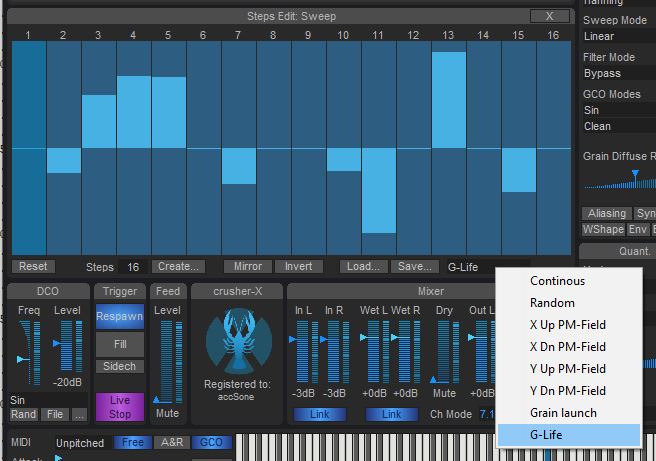Image resolution: width=656 pixels, height=461 pixels.
Task: Load a step pattern with Load...
Action: [363, 266]
